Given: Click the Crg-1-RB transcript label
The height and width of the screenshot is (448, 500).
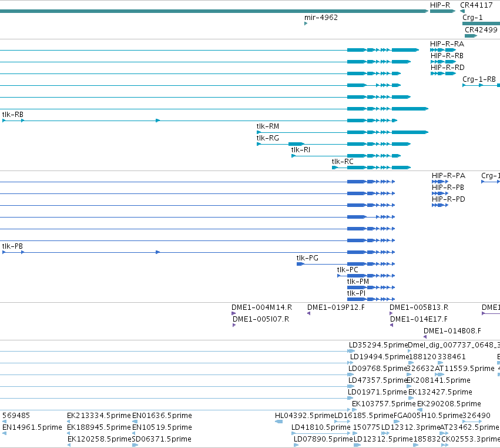Looking at the screenshot, I should point(479,79).
